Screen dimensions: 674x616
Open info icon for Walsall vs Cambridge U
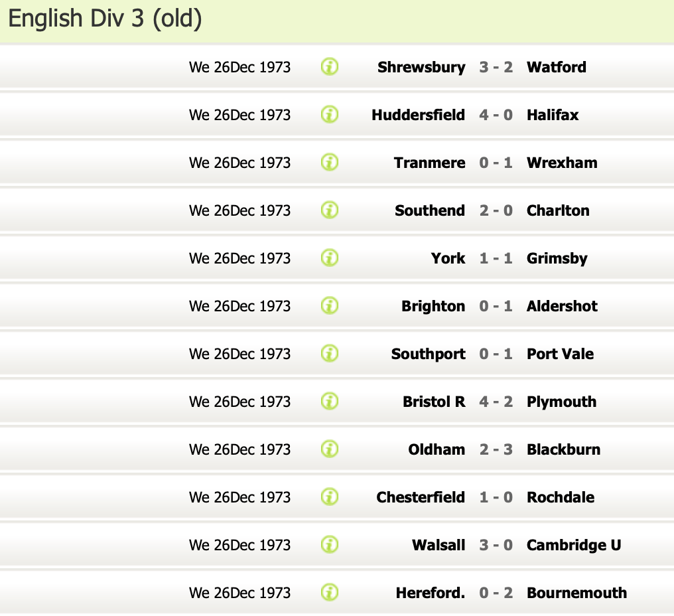[x=330, y=545]
